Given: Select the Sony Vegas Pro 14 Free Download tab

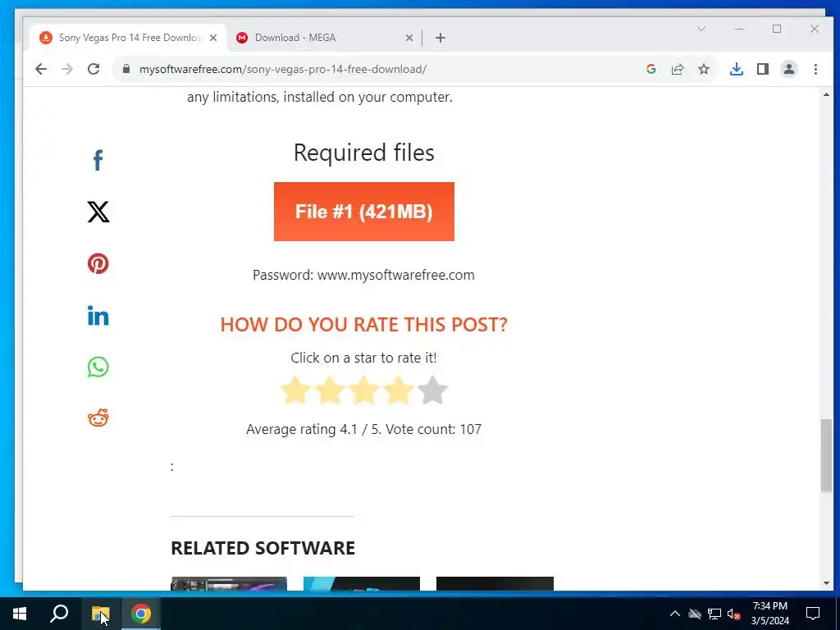Looking at the screenshot, I should pos(127,38).
